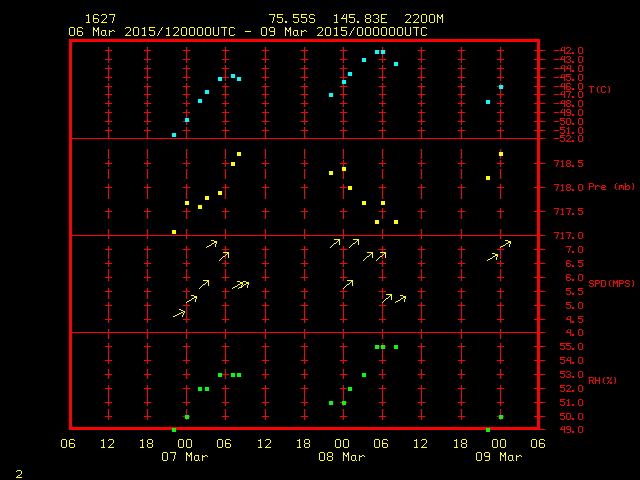This screenshot has height=480, width=640.
Task: Click the number 2 below the chart
Action: pyautogui.click(x=19, y=474)
